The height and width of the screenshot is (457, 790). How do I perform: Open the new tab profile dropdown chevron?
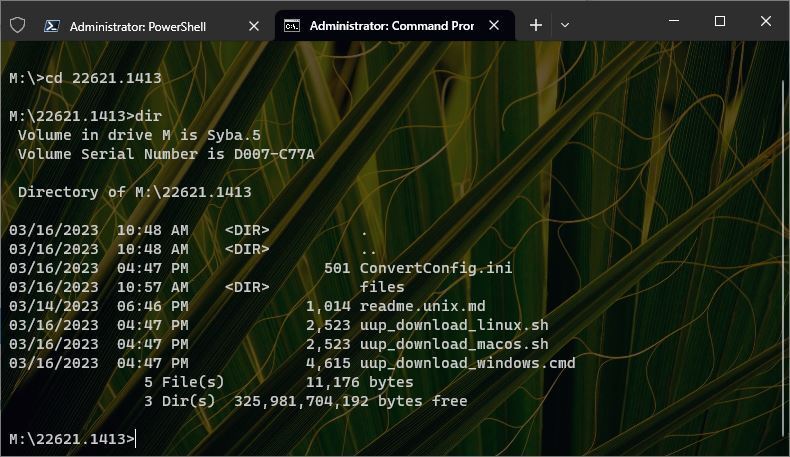tap(565, 25)
